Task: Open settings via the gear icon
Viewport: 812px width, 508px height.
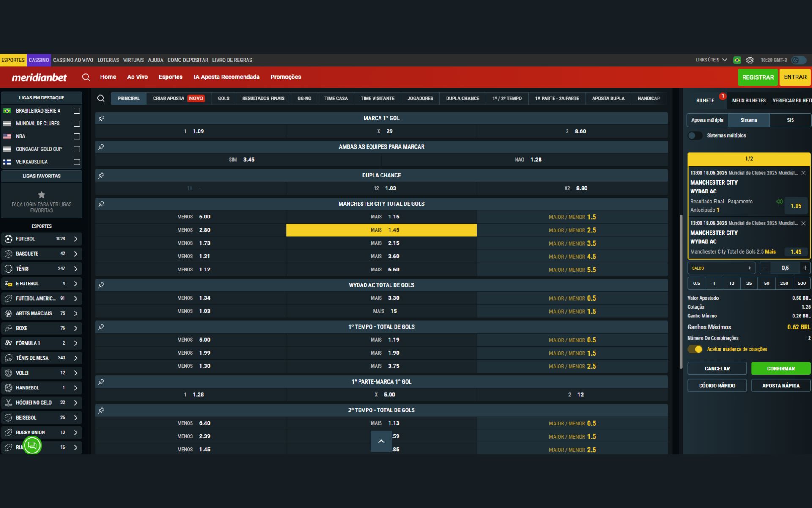Action: [750, 60]
